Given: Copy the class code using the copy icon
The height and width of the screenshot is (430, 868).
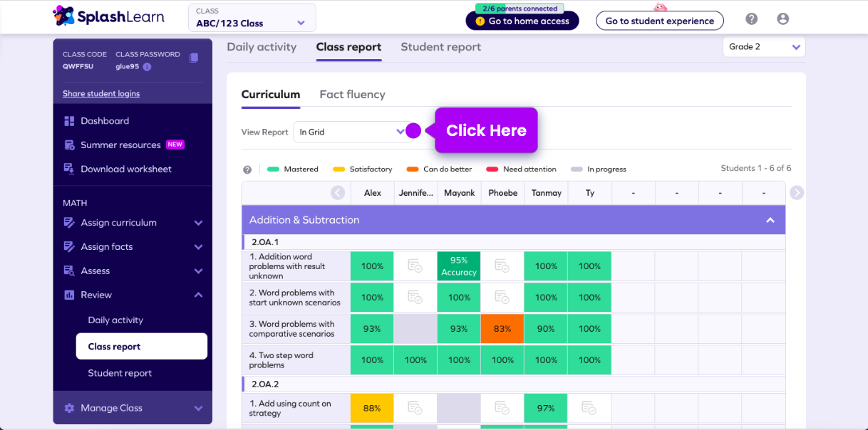Looking at the screenshot, I should point(194,58).
